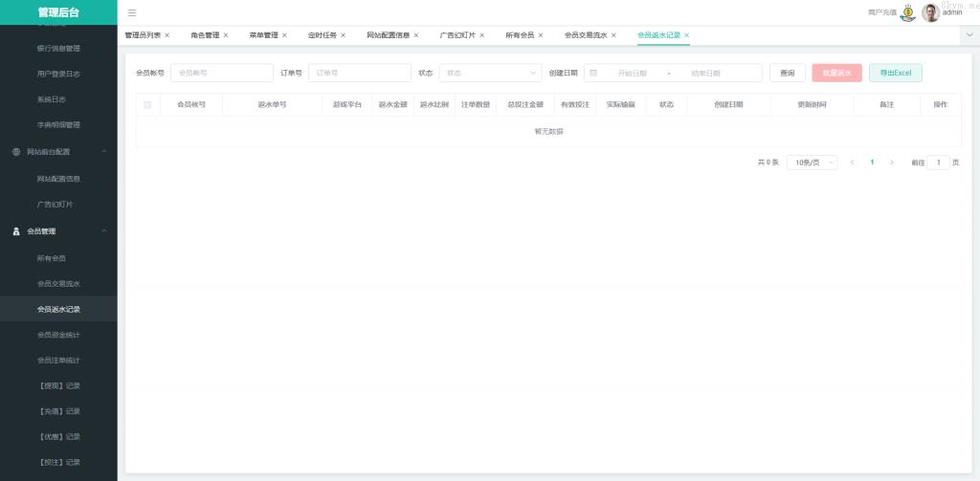Screen dimensions: 980x481
Task: Go to previous page with left arrow
Action: (852, 163)
